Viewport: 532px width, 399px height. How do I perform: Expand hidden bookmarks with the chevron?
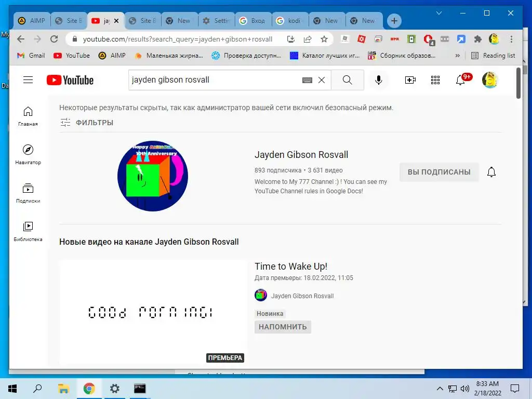click(457, 56)
